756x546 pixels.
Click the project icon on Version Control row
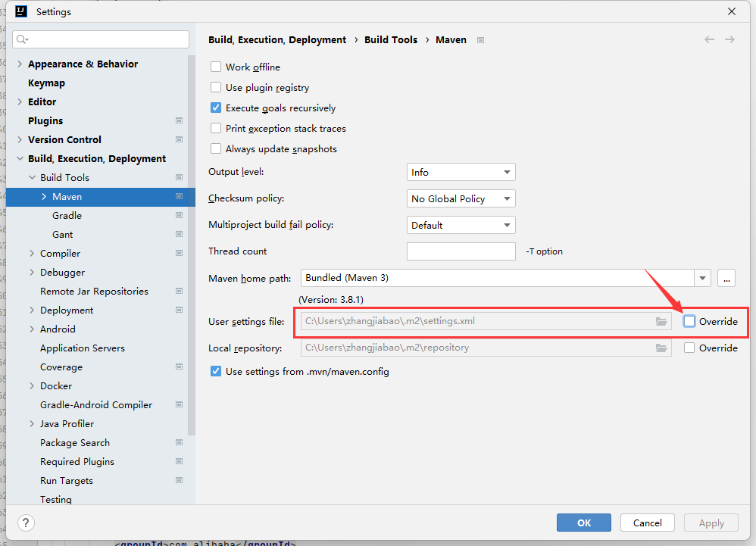[x=179, y=140]
